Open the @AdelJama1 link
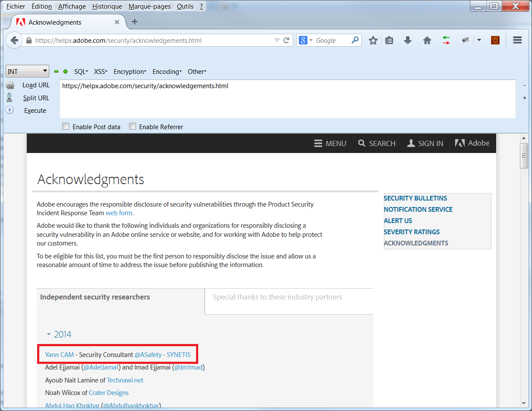The image size is (532, 411). 101,367
